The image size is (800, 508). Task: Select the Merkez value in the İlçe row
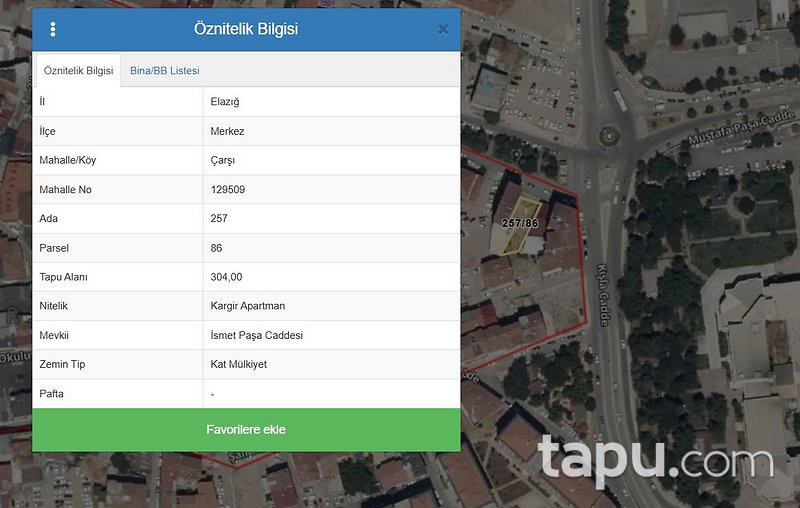[227, 131]
